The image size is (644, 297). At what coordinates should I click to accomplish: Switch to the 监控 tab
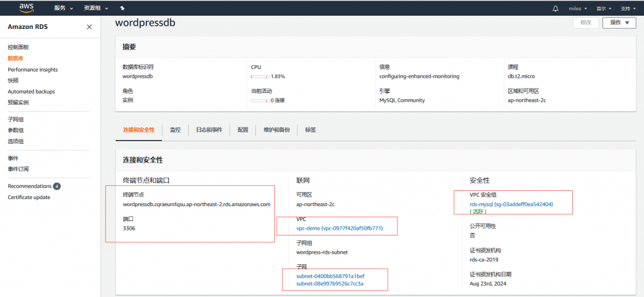[x=175, y=129]
